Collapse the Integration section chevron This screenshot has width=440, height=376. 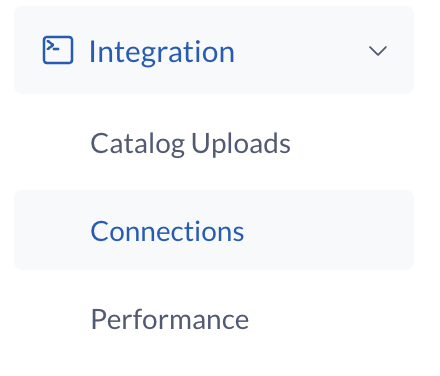pyautogui.click(x=378, y=51)
